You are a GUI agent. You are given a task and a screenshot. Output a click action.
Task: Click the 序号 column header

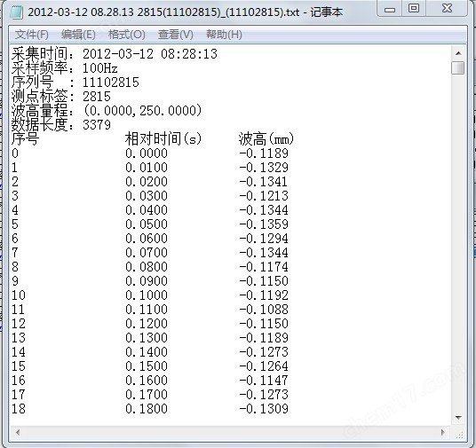coord(25,139)
